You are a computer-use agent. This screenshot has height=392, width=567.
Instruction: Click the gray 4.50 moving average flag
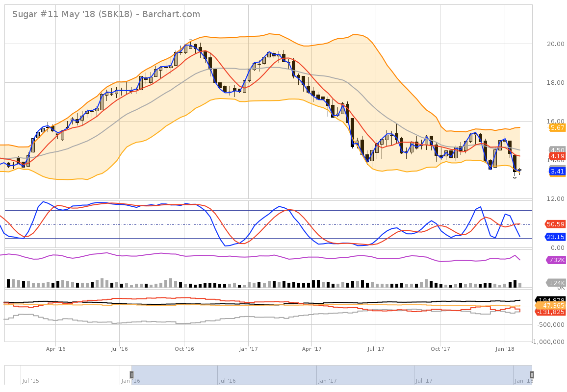click(x=557, y=150)
